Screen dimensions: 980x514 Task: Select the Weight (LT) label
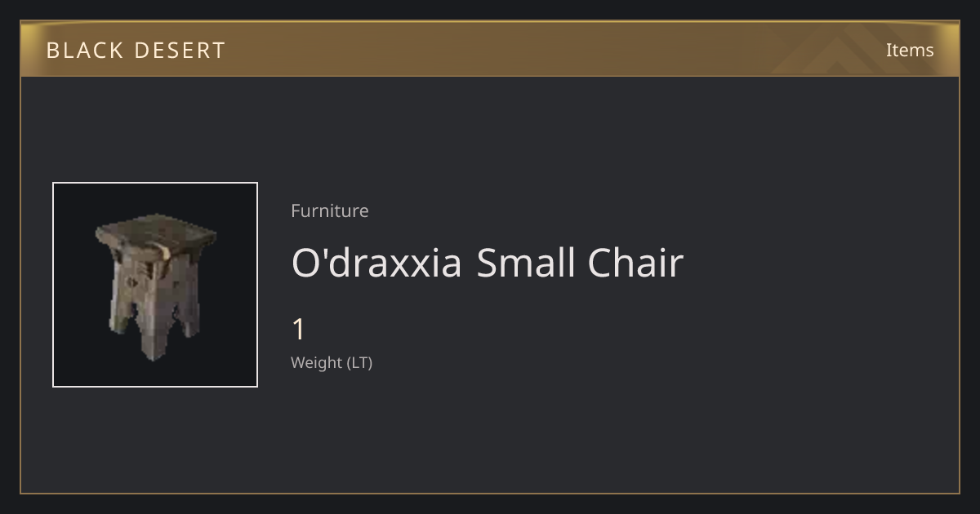click(x=332, y=362)
